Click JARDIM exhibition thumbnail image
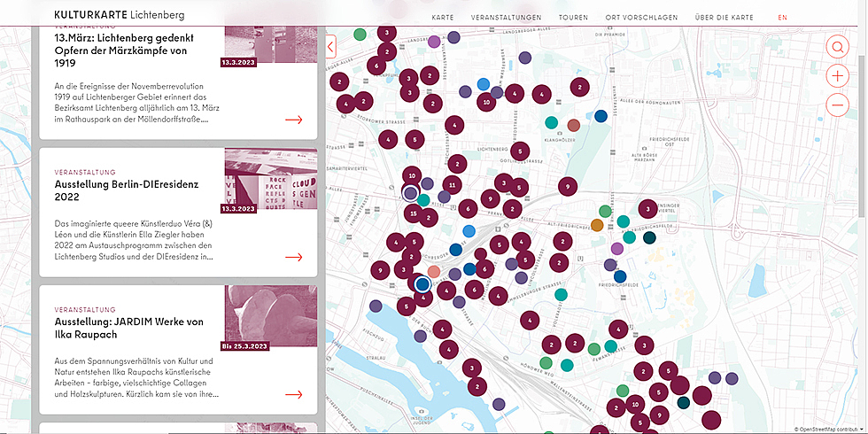 271,316
